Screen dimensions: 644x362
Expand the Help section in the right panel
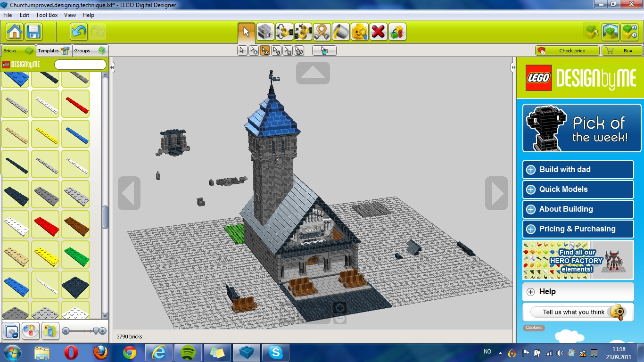tap(578, 292)
